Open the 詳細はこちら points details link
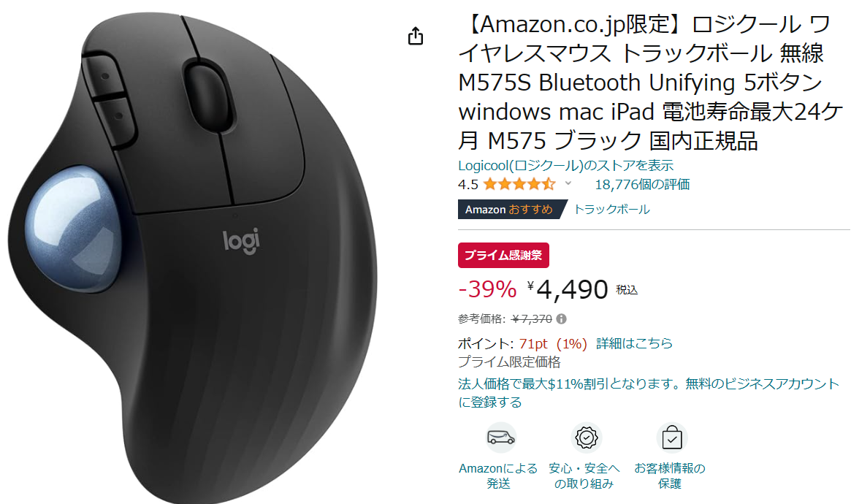The height and width of the screenshot is (504, 851). click(x=635, y=343)
